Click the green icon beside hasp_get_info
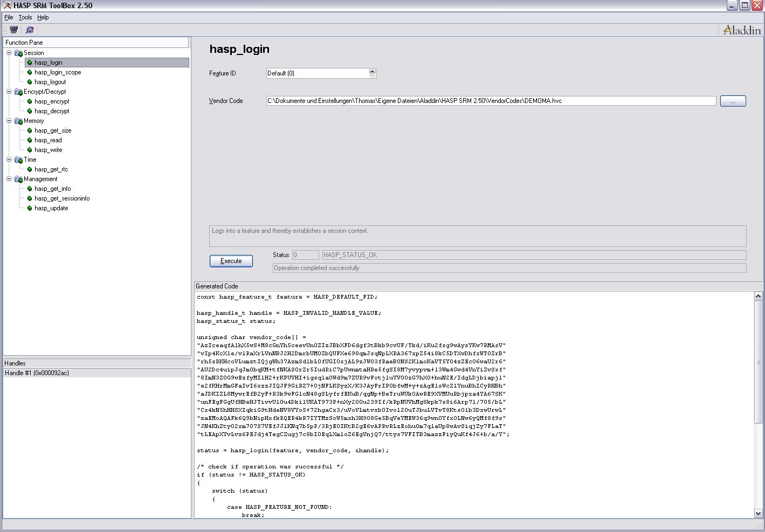This screenshot has width=765, height=532. [x=30, y=189]
